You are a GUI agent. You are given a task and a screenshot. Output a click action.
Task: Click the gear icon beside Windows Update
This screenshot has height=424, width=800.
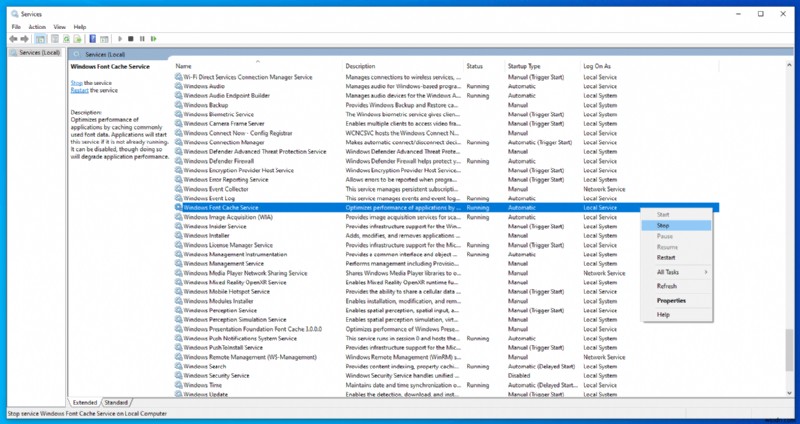tap(179, 394)
